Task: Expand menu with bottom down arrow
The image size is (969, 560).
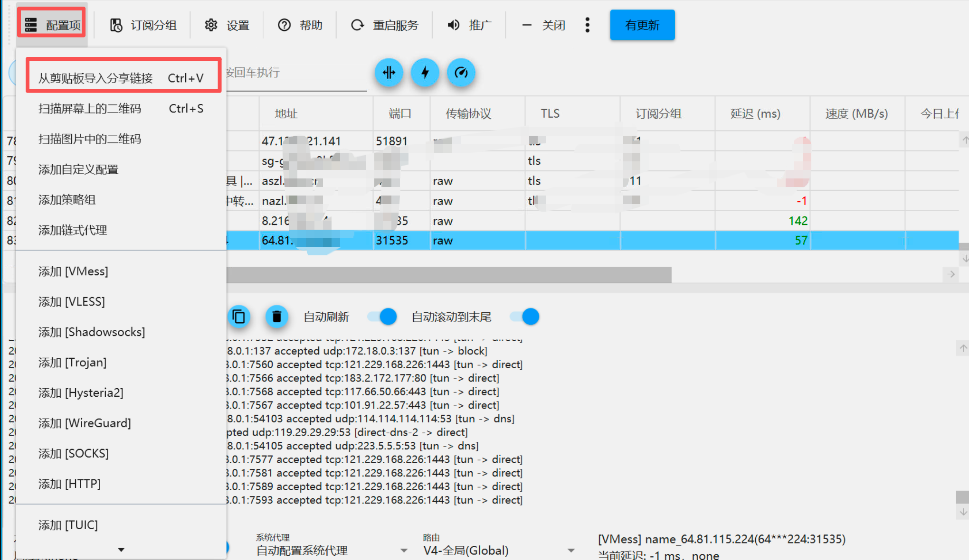Action: [121, 550]
